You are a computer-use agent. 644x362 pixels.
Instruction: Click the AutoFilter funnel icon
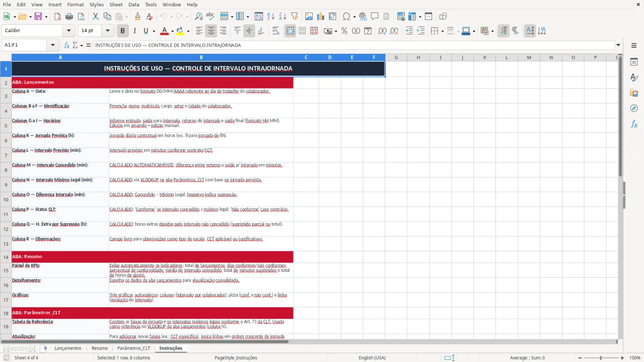coord(295,17)
